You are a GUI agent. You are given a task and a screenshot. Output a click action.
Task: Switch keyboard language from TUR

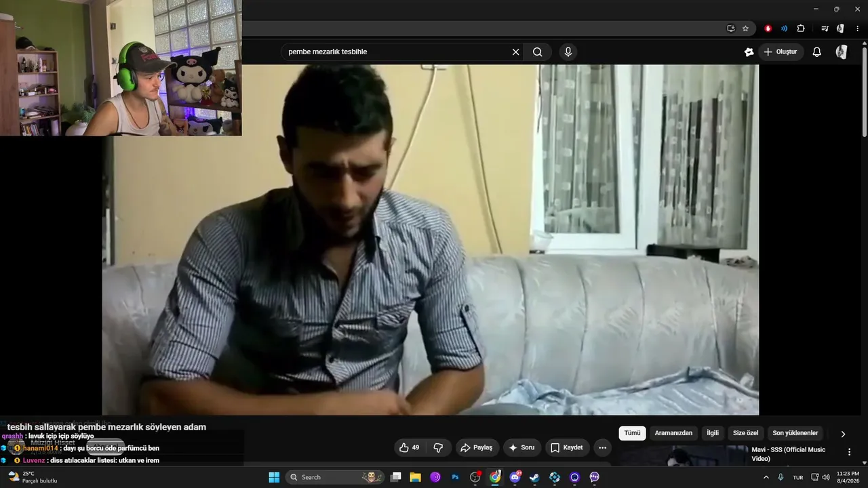click(x=798, y=477)
